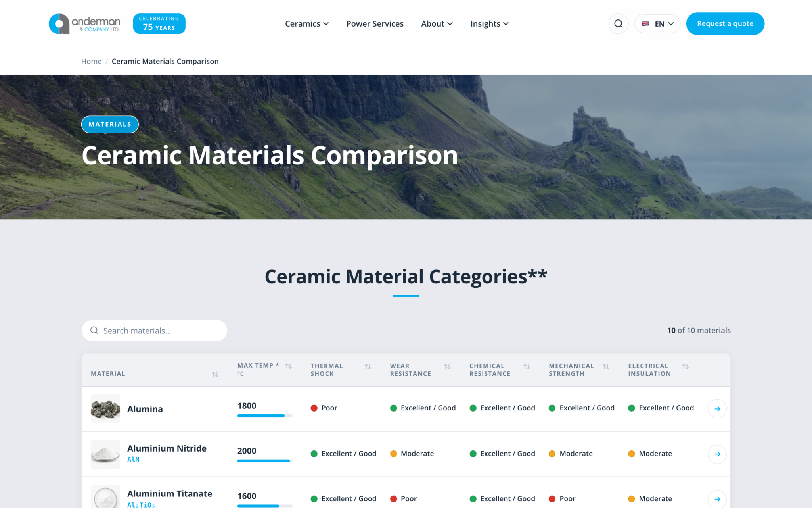Click Aluminium Nitride wear resistance Moderate
This screenshot has width=812, height=508.
point(412,454)
